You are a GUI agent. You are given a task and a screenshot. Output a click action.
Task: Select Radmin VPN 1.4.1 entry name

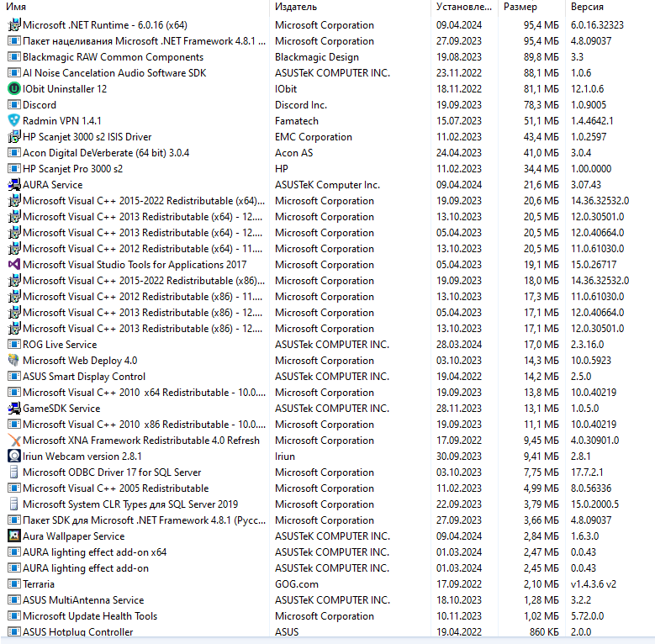tap(62, 121)
